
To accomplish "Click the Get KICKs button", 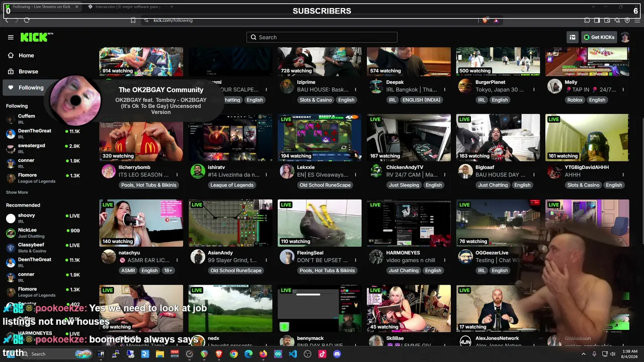I will click(x=599, y=37).
